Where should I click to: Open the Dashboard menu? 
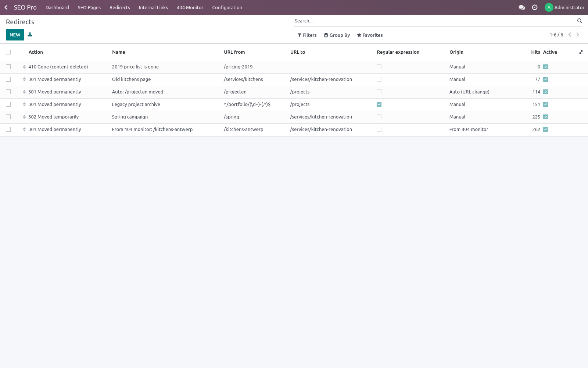(57, 7)
